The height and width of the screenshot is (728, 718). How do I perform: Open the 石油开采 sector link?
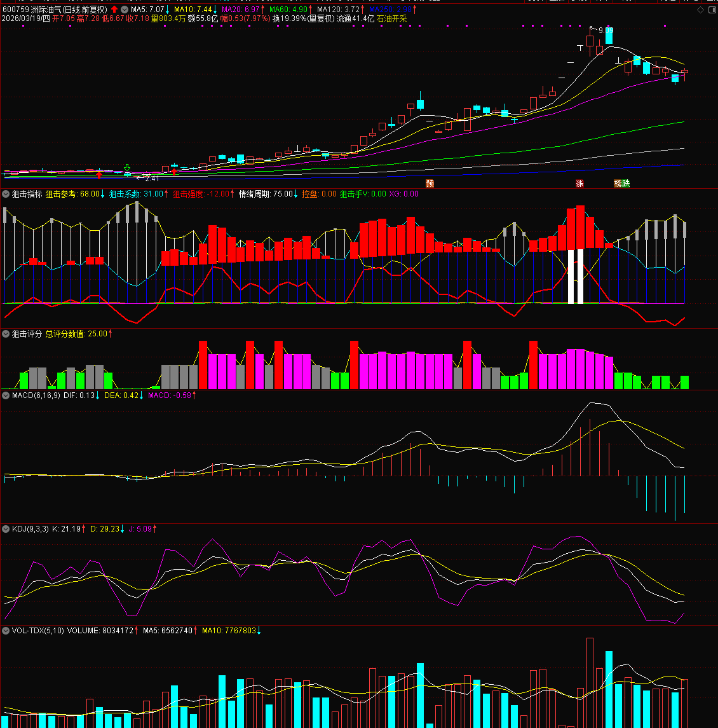pyautogui.click(x=391, y=18)
